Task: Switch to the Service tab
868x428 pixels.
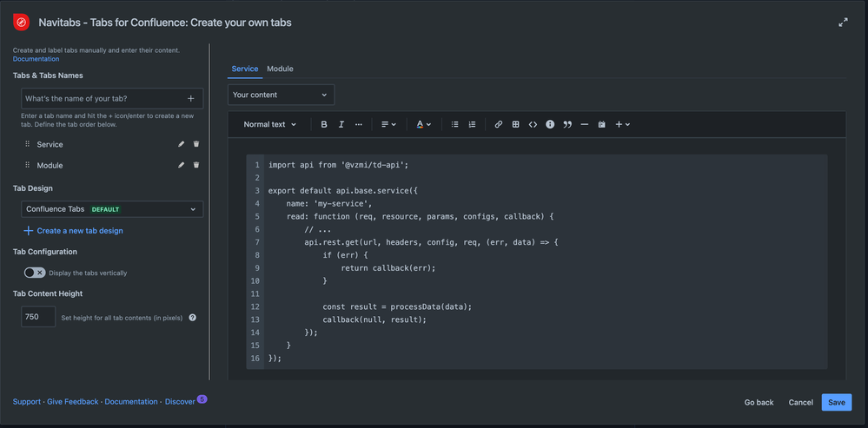Action: [245, 69]
